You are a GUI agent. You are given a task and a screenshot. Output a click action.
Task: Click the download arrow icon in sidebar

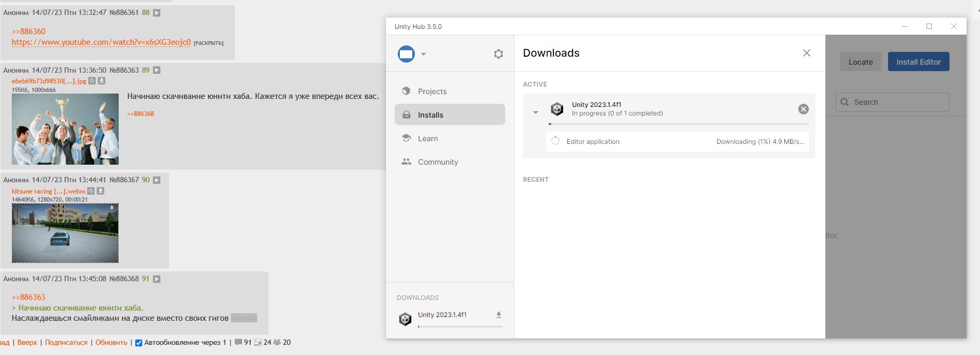click(x=499, y=315)
